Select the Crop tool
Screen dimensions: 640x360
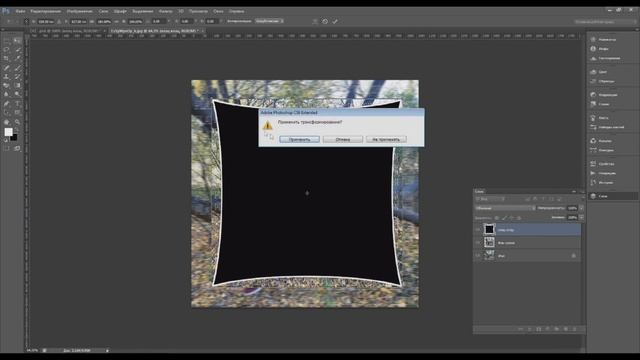click(7, 59)
